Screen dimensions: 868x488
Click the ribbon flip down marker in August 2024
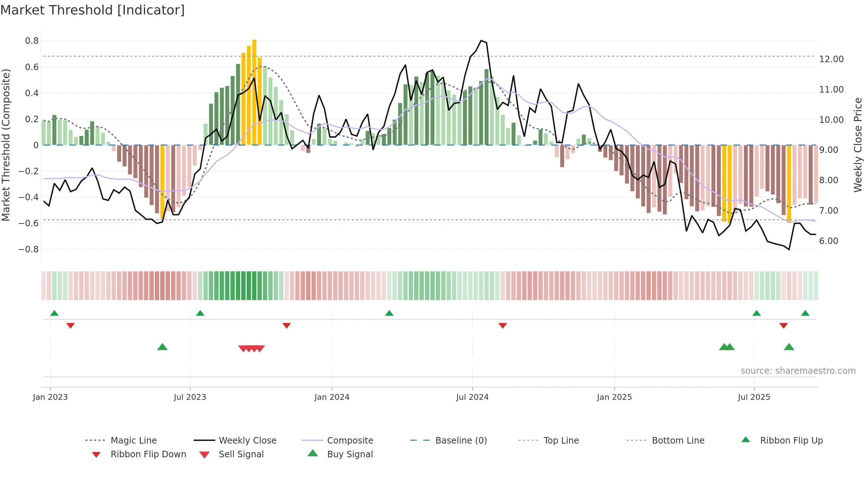coord(503,326)
